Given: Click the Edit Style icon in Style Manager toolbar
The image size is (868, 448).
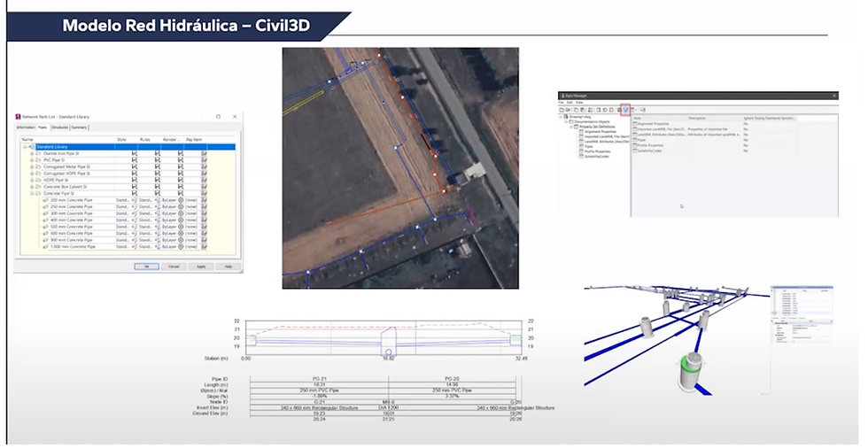Looking at the screenshot, I should pyautogui.click(x=590, y=110).
